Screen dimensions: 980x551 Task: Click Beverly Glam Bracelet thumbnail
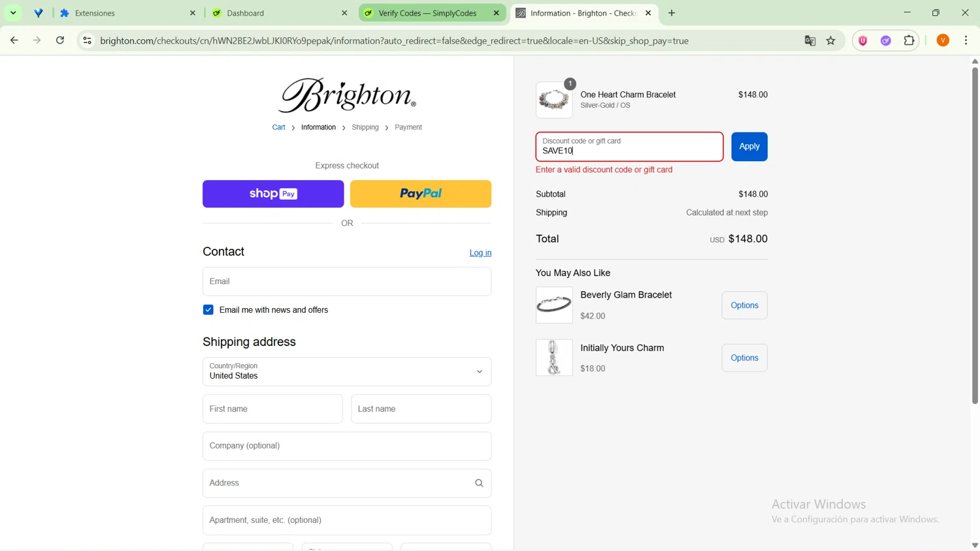point(554,305)
